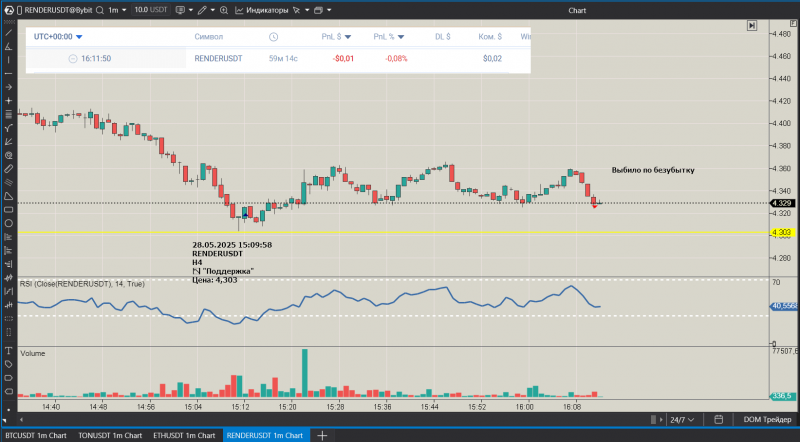Select the vertical line tool
Image resolution: width=800 pixels, height=442 pixels.
click(9, 60)
